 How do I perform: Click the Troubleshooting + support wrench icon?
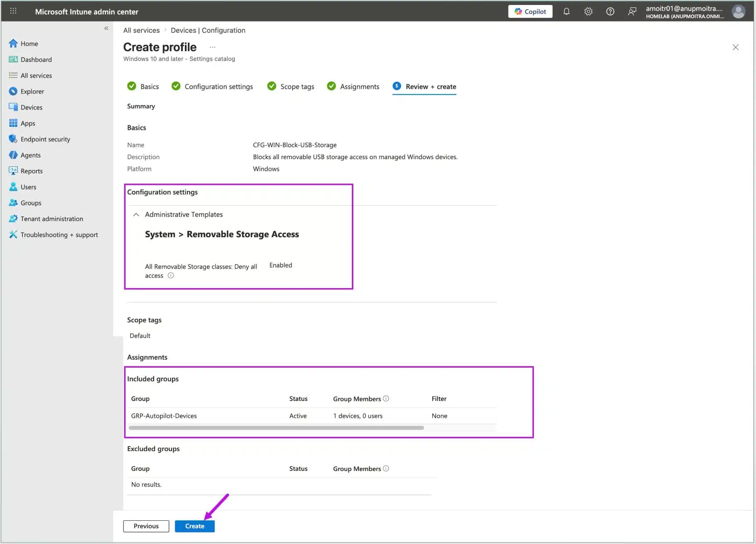13,235
